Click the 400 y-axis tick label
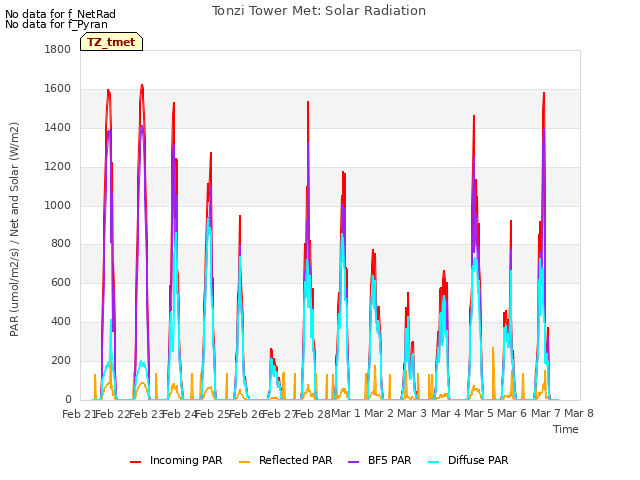The width and height of the screenshot is (640, 480). (x=61, y=322)
